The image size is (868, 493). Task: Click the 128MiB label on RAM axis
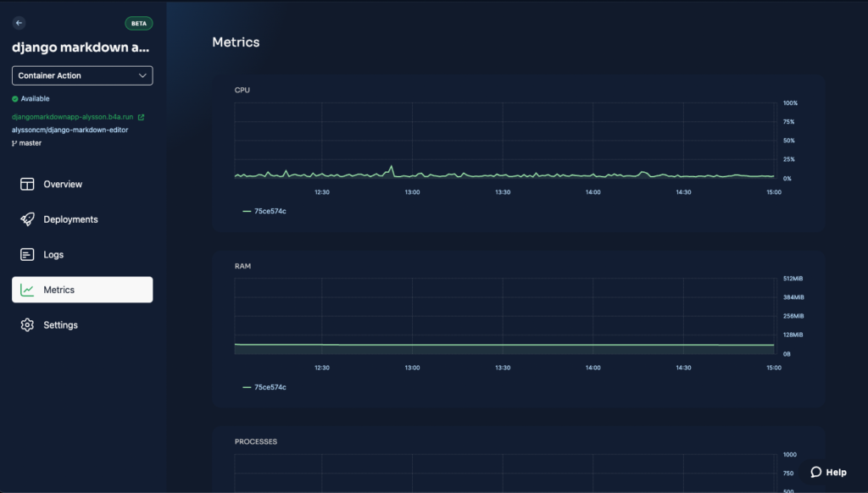pyautogui.click(x=793, y=335)
